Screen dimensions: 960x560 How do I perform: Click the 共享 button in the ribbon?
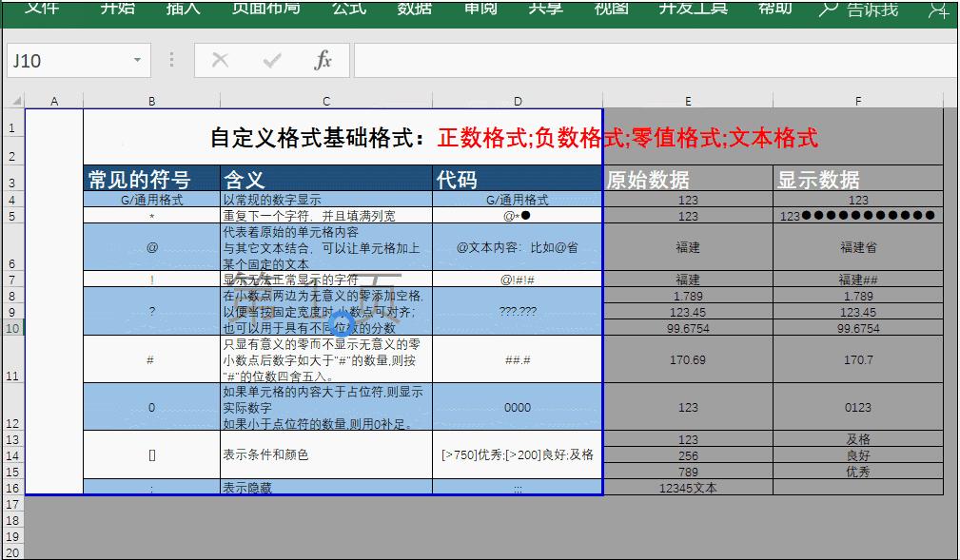(544, 11)
